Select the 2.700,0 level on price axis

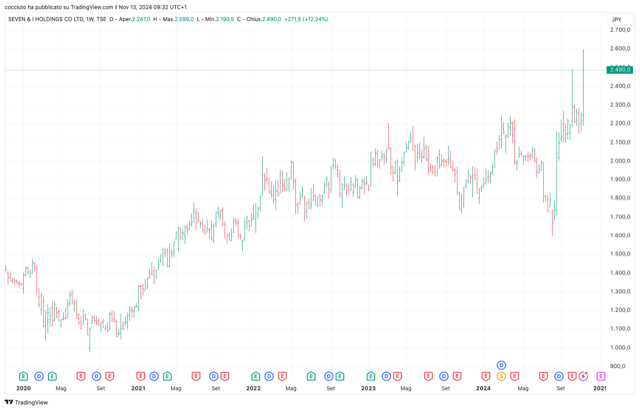pos(620,30)
